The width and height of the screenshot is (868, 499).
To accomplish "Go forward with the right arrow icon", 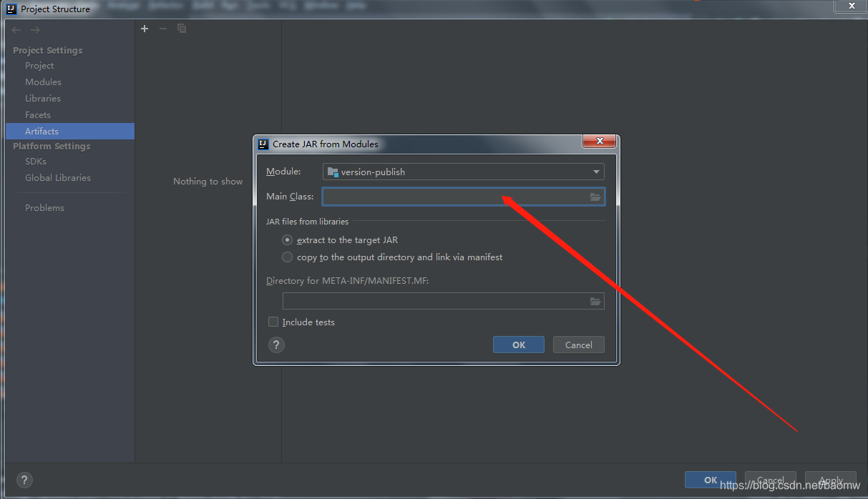I will pyautogui.click(x=35, y=30).
